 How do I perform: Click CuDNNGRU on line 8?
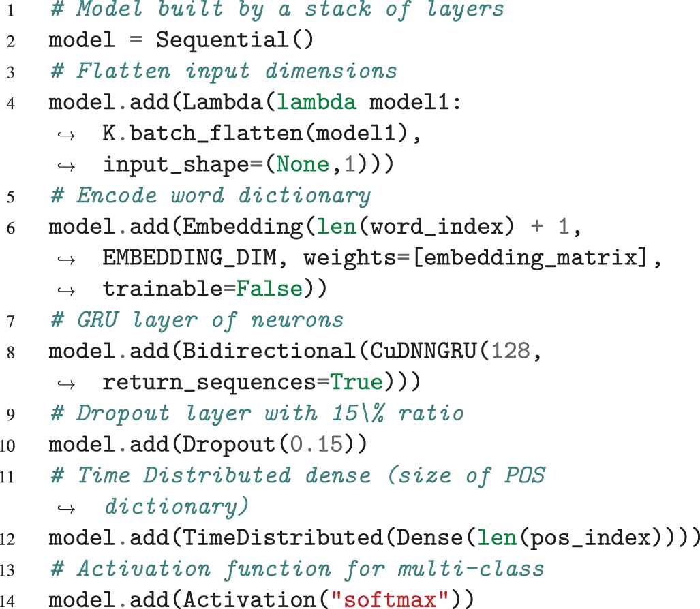pyautogui.click(x=423, y=351)
